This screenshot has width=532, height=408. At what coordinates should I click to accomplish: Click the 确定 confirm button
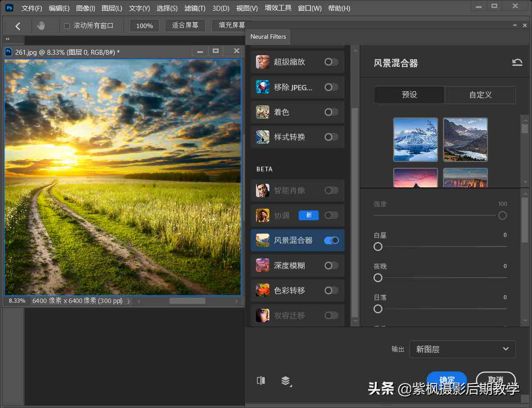(447, 380)
